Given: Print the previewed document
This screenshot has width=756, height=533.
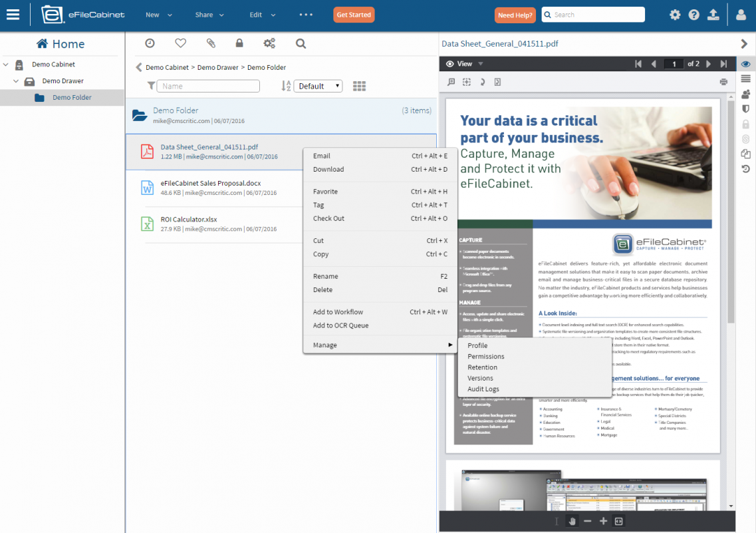Looking at the screenshot, I should [723, 82].
